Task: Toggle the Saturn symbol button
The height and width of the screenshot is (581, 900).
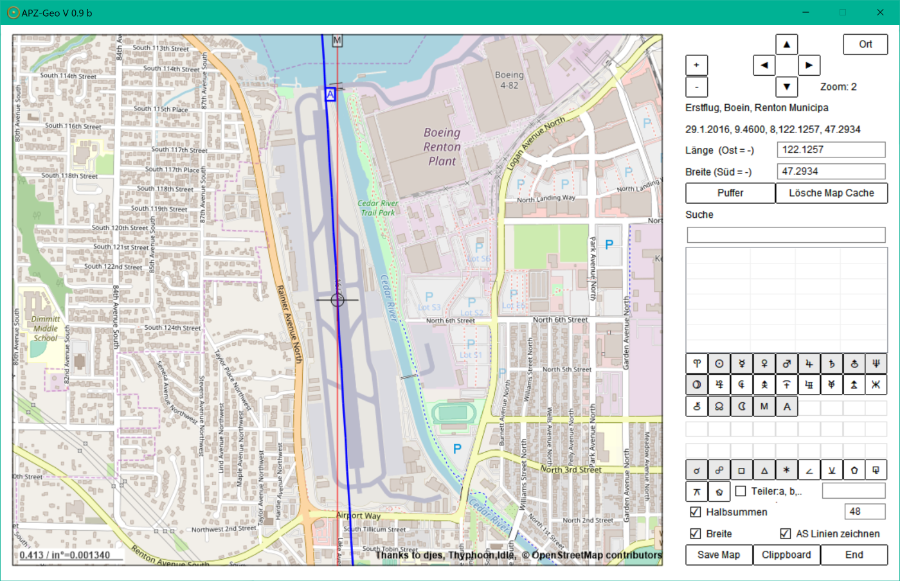Action: pos(831,363)
